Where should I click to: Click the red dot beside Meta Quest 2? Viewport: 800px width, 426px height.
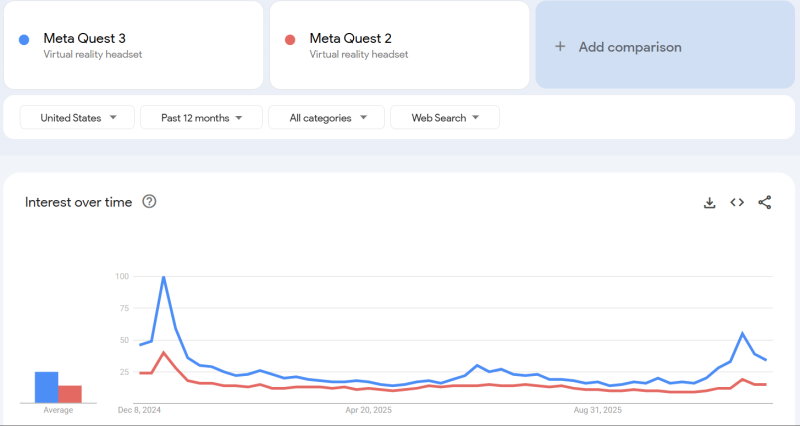click(291, 40)
